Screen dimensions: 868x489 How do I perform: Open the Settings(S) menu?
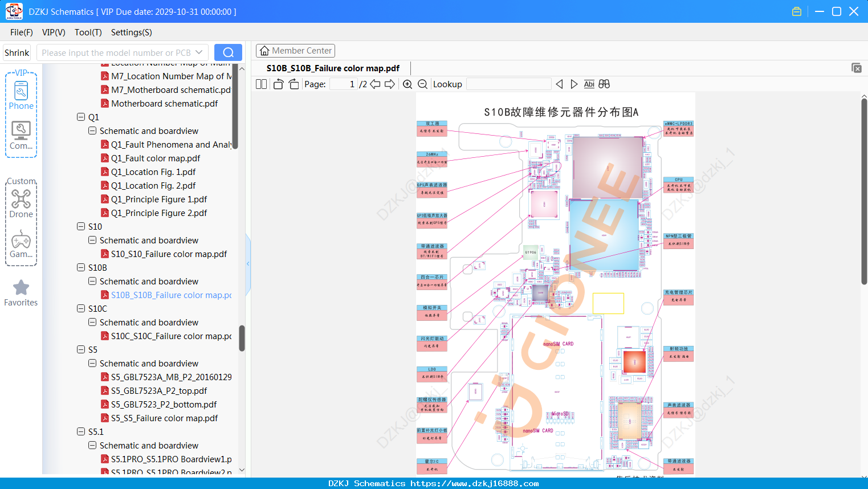click(132, 32)
